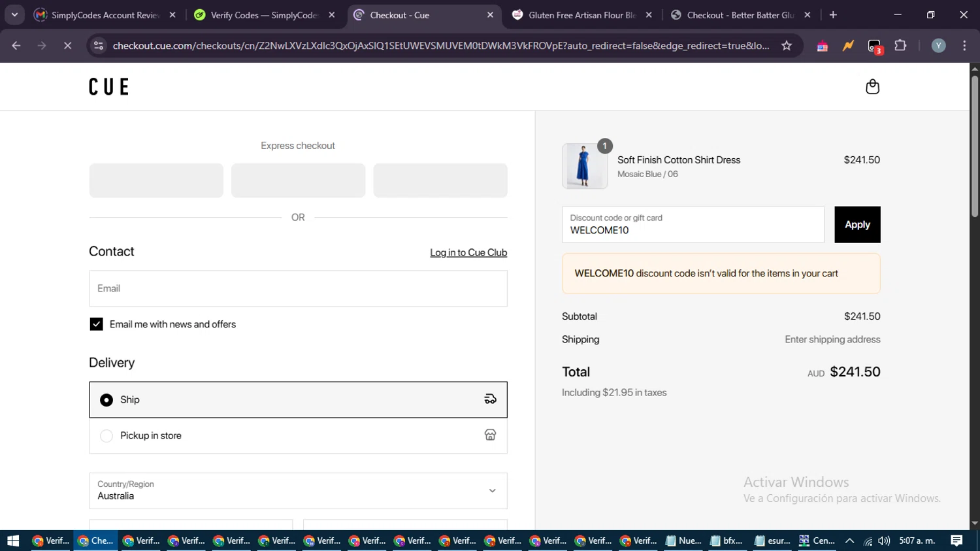Open the Windows notification center
The width and height of the screenshot is (980, 551).
point(956,541)
